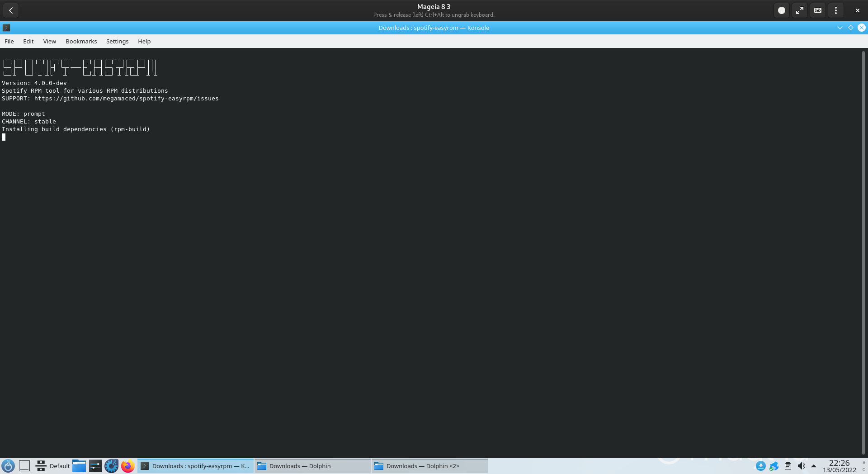Switch to the Downloads — Dolphin window
868x474 pixels.
[312, 466]
